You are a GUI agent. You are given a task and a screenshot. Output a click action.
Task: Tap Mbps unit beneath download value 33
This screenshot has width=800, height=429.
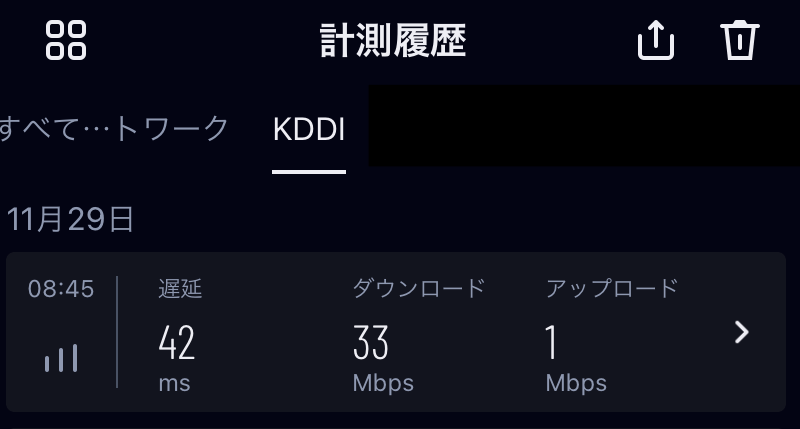click(x=383, y=383)
